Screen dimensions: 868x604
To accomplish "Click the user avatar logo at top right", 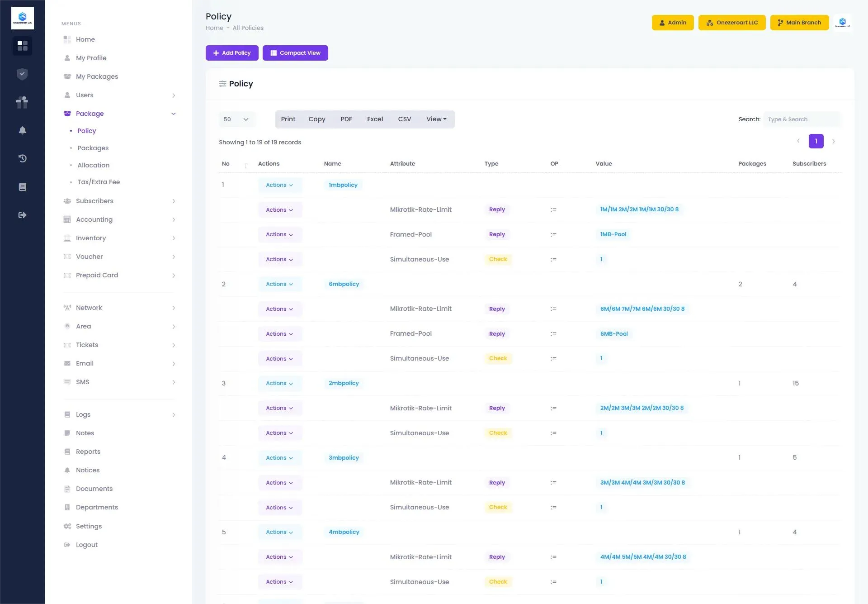I will 842,23.
